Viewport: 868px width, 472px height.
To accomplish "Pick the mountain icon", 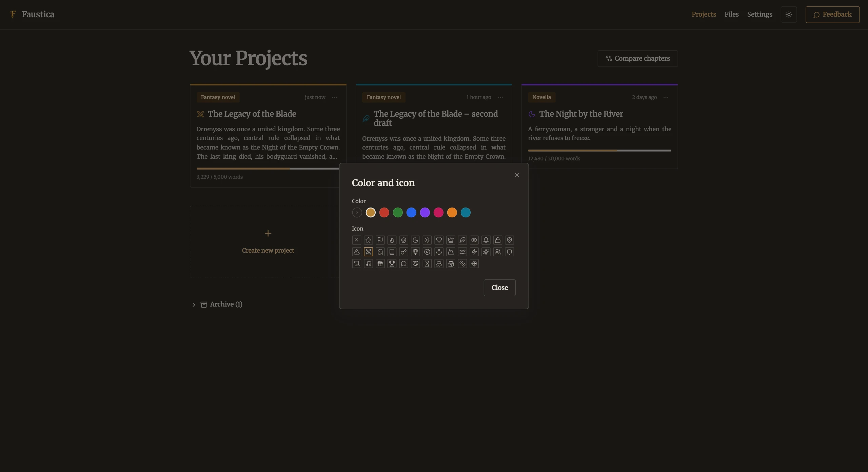I will (x=451, y=252).
